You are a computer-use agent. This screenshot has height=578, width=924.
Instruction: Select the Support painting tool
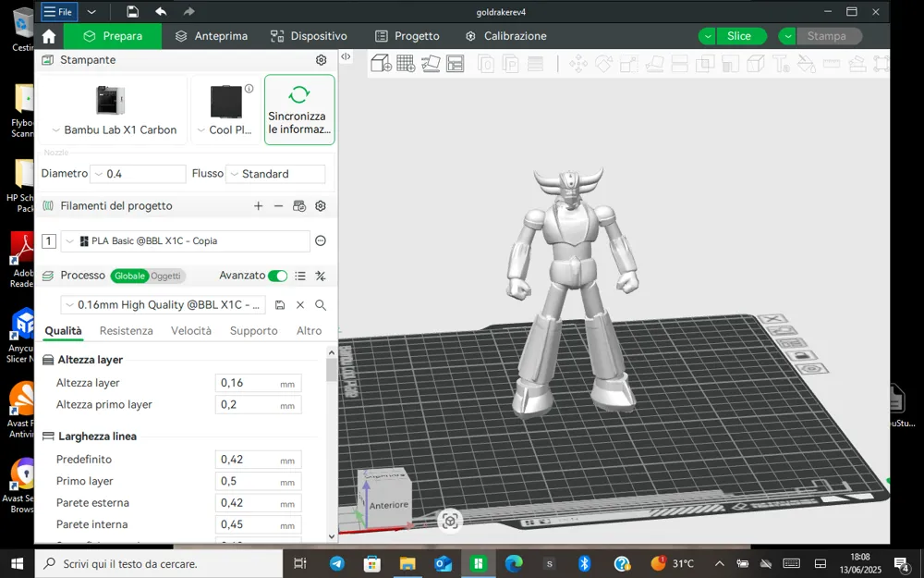tap(730, 64)
